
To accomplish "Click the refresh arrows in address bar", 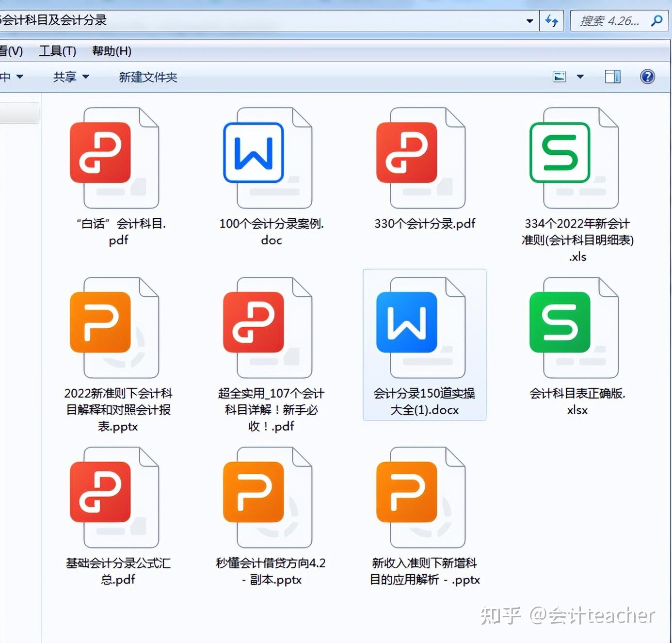I will tap(552, 20).
